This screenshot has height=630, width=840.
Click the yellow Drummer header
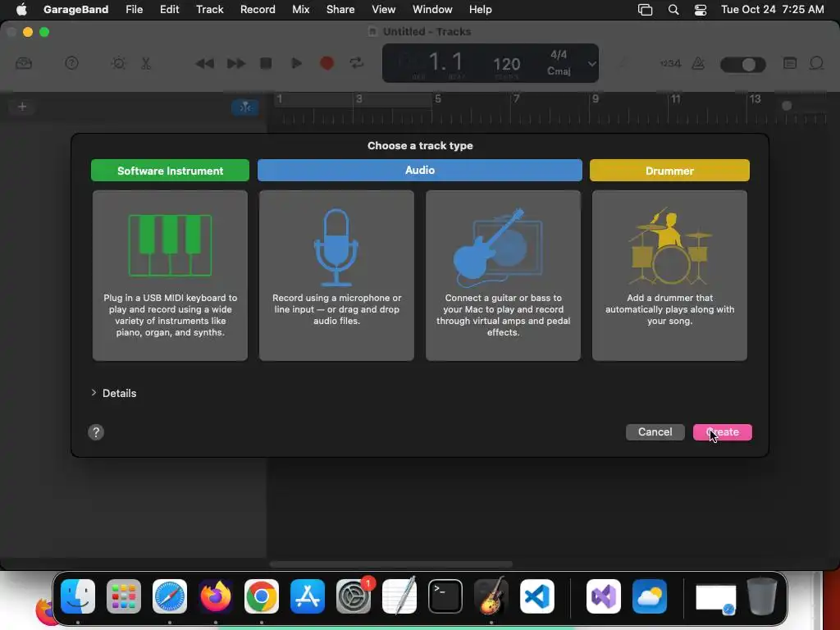(x=669, y=171)
